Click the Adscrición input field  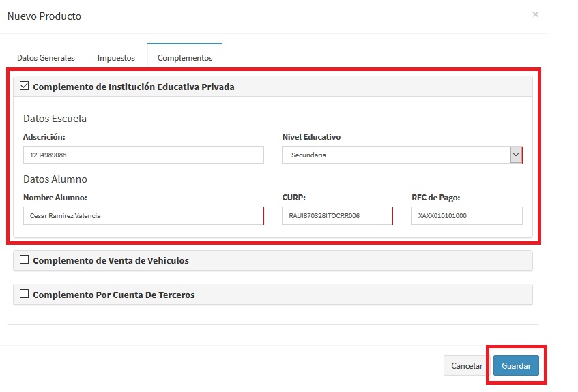(x=143, y=155)
